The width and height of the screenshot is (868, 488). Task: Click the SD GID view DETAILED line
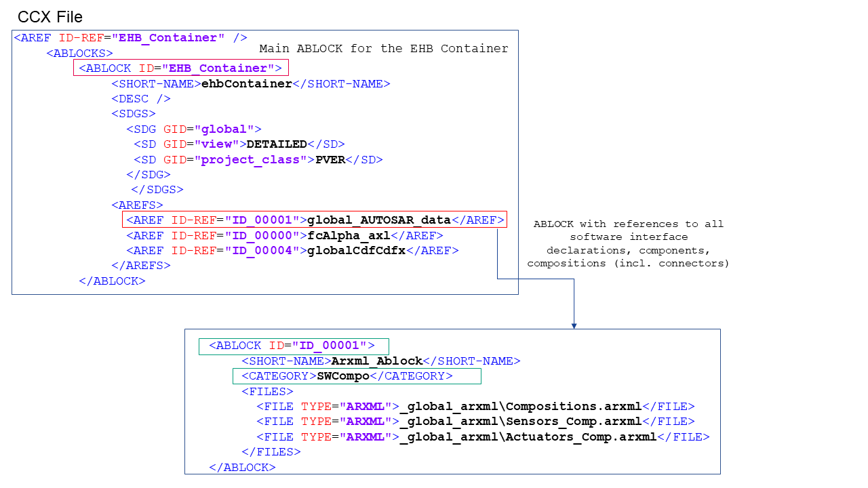(x=234, y=144)
